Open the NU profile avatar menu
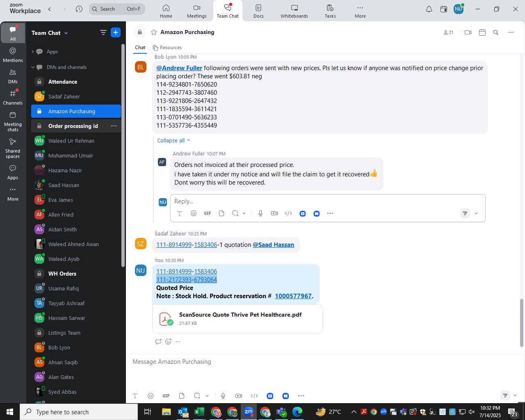525x420 pixels. tap(459, 9)
